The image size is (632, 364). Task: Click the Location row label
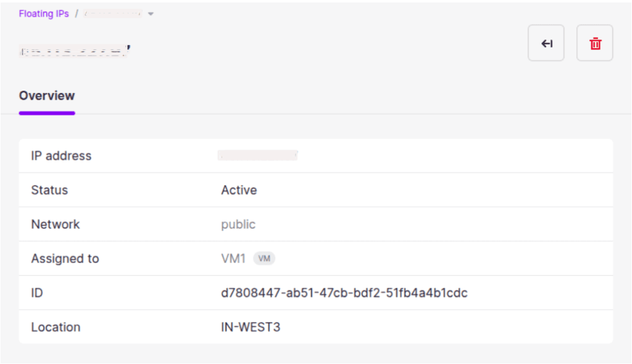click(x=56, y=327)
